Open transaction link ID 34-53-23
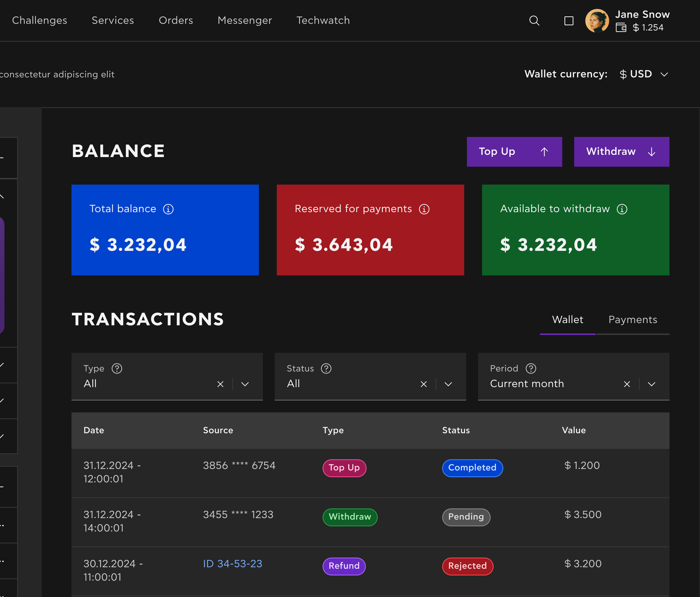The width and height of the screenshot is (700, 597). tap(232, 564)
